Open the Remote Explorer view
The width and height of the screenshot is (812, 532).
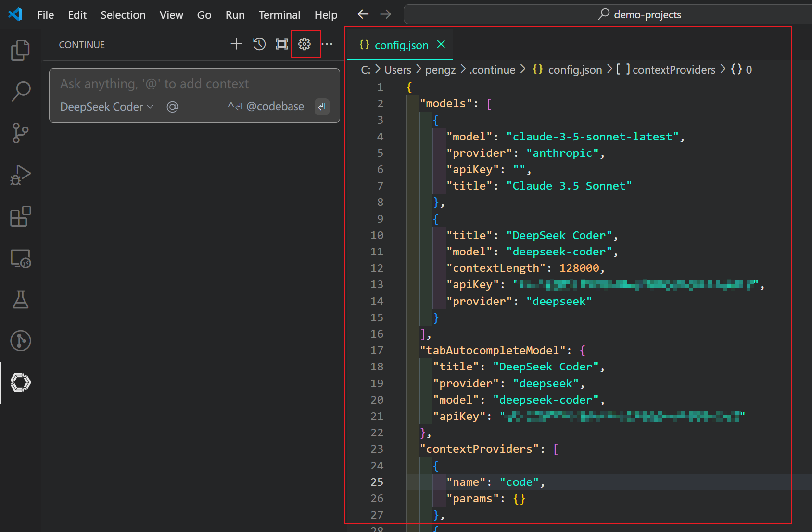20,258
